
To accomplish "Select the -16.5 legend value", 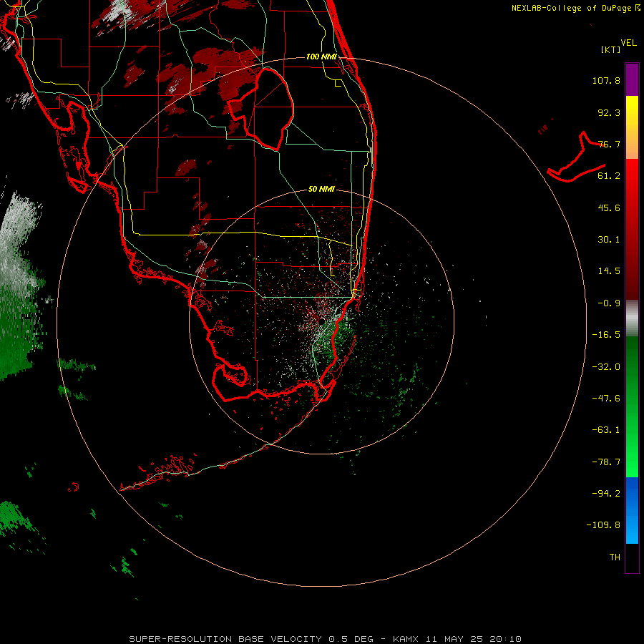I will (x=606, y=335).
